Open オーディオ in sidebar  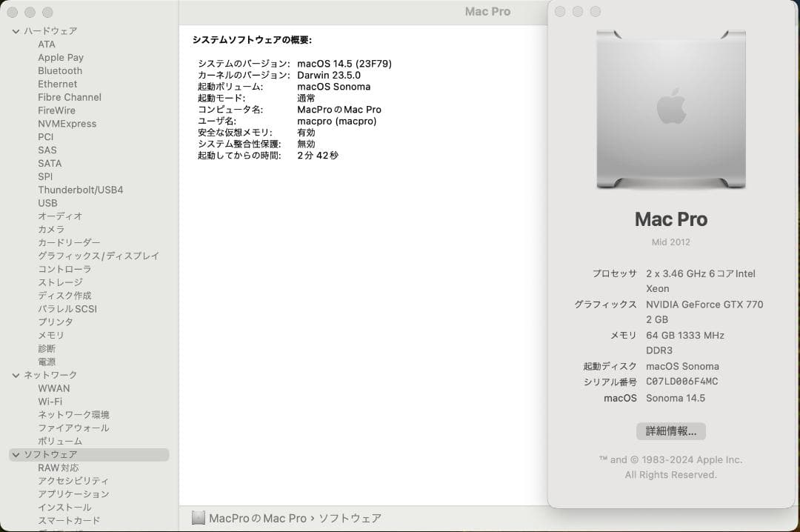[60, 216]
